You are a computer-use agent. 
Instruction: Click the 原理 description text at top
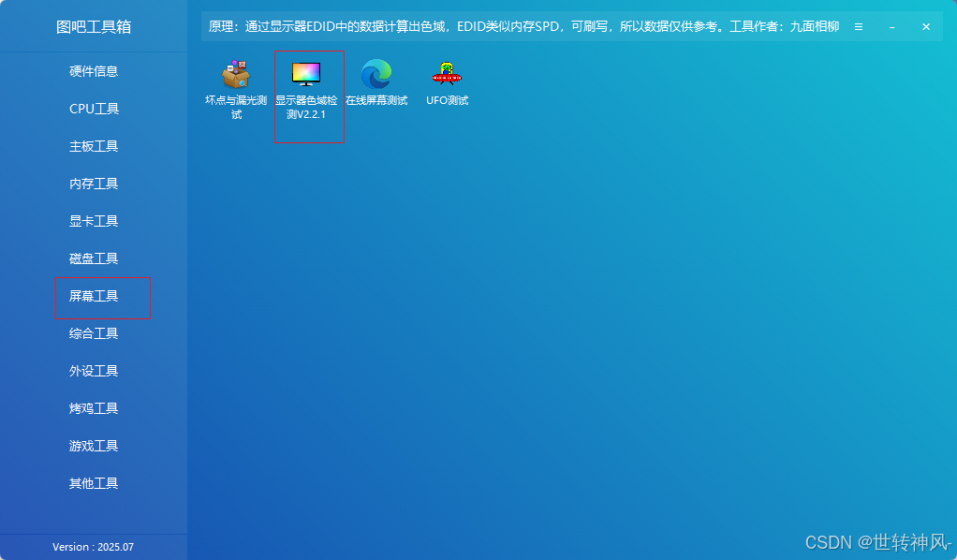pyautogui.click(x=523, y=27)
